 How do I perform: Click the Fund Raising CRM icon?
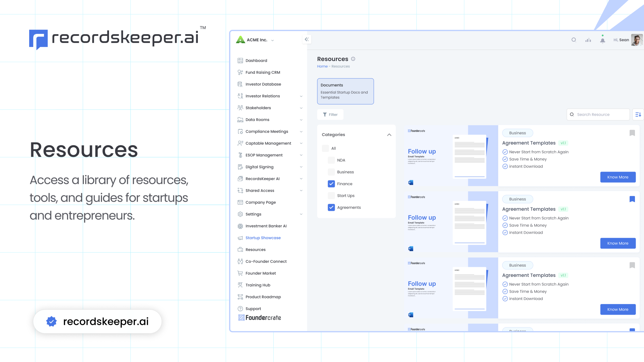pyautogui.click(x=240, y=72)
